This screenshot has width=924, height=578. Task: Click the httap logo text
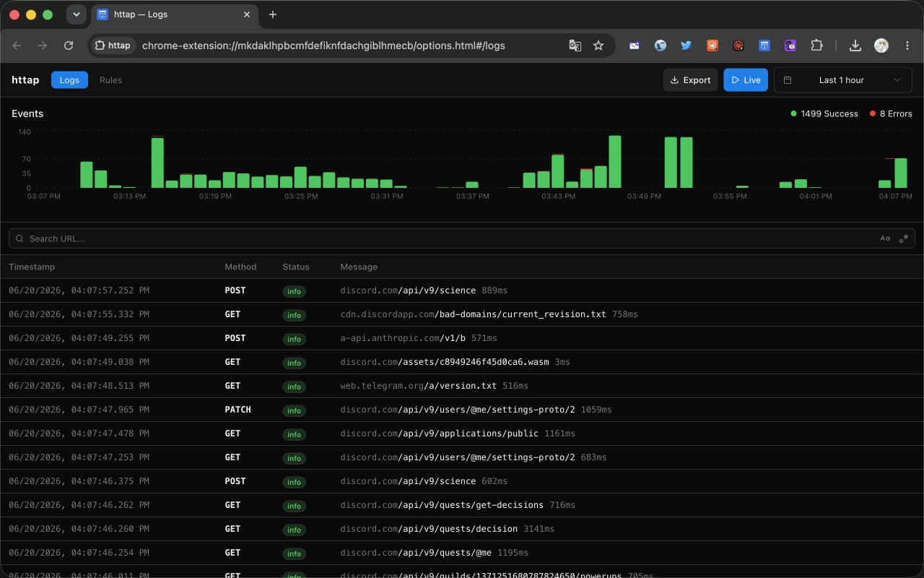click(25, 80)
